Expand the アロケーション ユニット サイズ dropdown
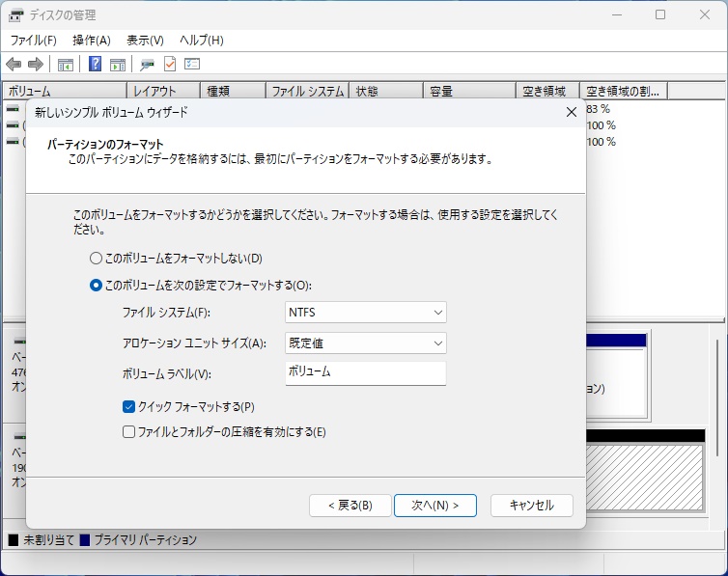The width and height of the screenshot is (728, 576). tap(366, 343)
